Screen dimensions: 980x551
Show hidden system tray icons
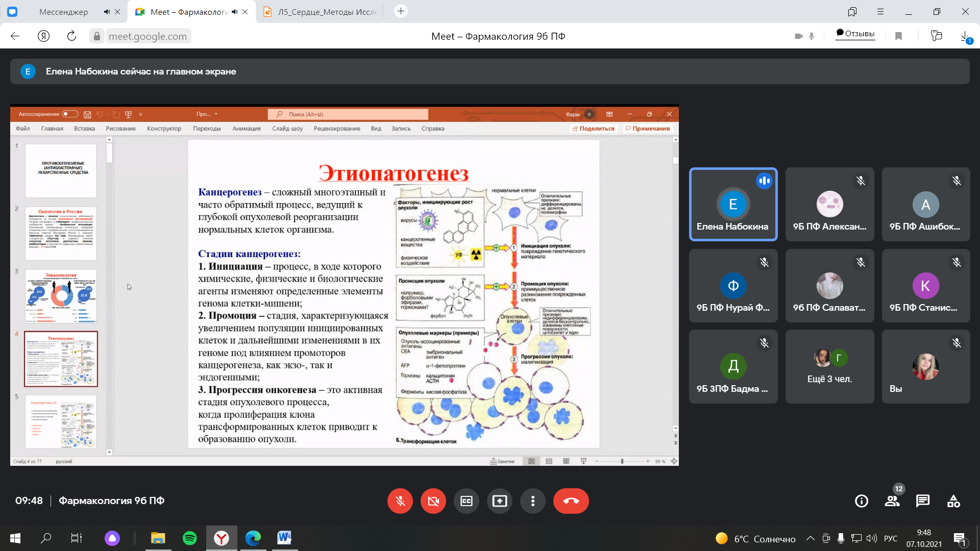[810, 538]
